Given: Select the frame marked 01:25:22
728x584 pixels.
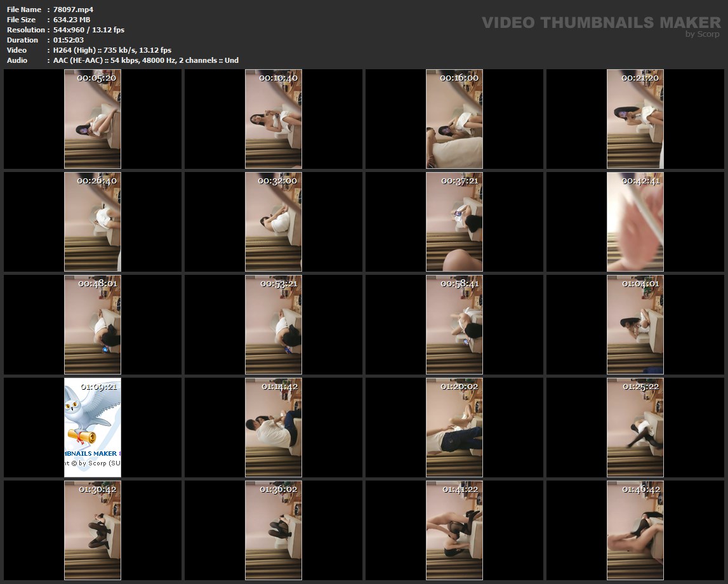Looking at the screenshot, I should 635,427.
